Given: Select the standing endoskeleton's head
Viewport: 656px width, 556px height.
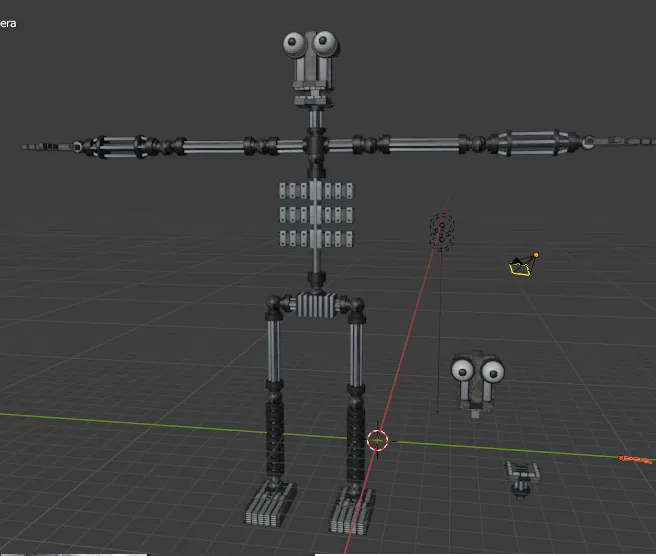Looking at the screenshot, I should click(311, 67).
